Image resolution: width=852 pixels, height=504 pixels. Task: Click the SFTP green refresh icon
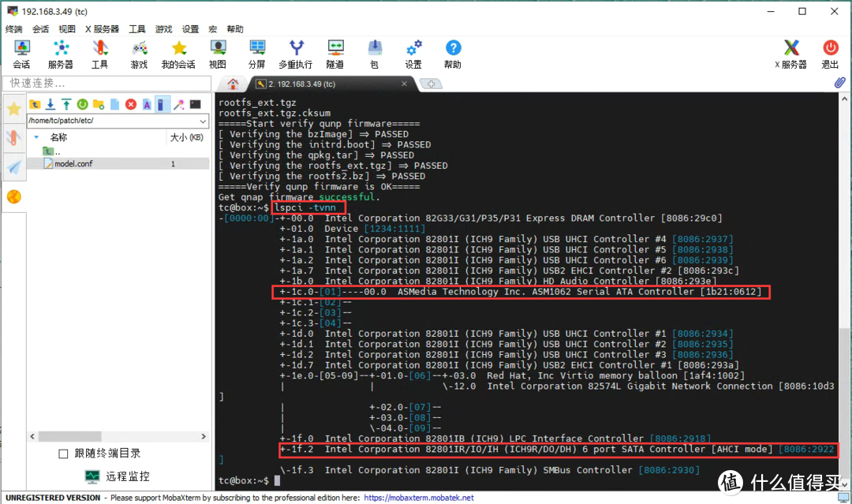point(82,104)
